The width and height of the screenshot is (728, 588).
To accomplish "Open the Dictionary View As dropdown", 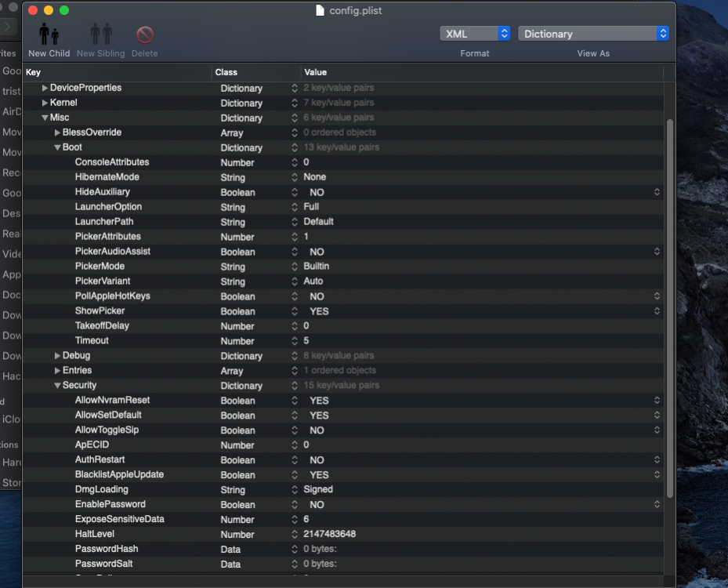I will tap(593, 34).
